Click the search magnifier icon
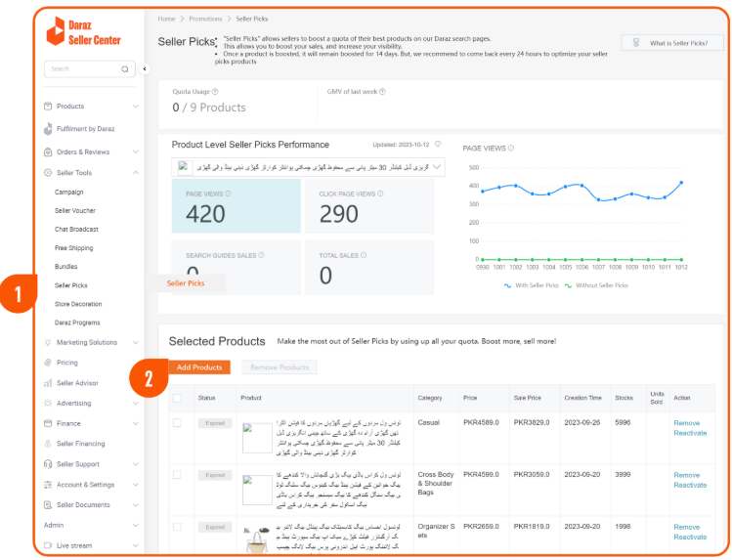Screen dimensions: 732x560 click(x=124, y=69)
